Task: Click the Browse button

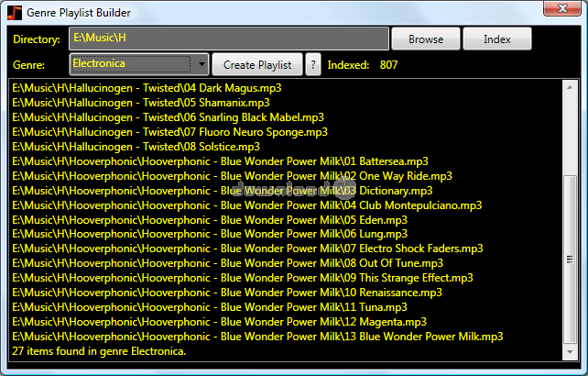Action: click(425, 39)
